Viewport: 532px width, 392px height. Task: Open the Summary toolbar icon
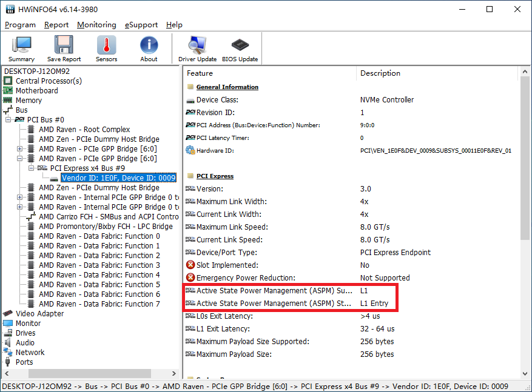click(x=21, y=49)
